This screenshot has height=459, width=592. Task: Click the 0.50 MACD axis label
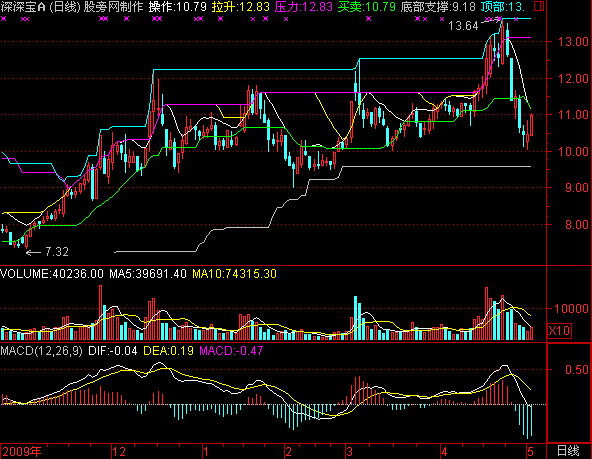point(577,370)
